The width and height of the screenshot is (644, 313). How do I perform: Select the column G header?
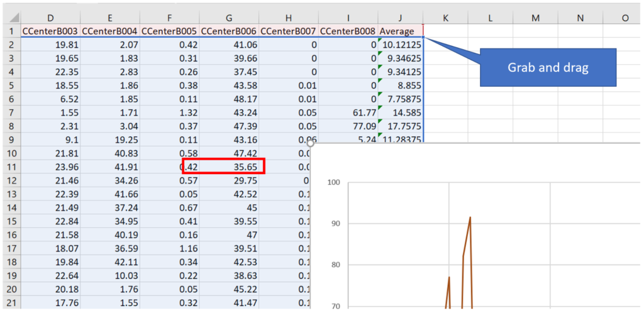pos(229,18)
